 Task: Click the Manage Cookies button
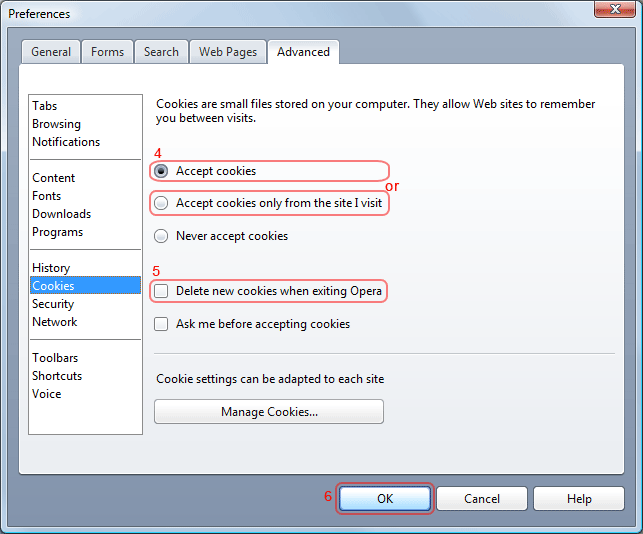coord(269,411)
